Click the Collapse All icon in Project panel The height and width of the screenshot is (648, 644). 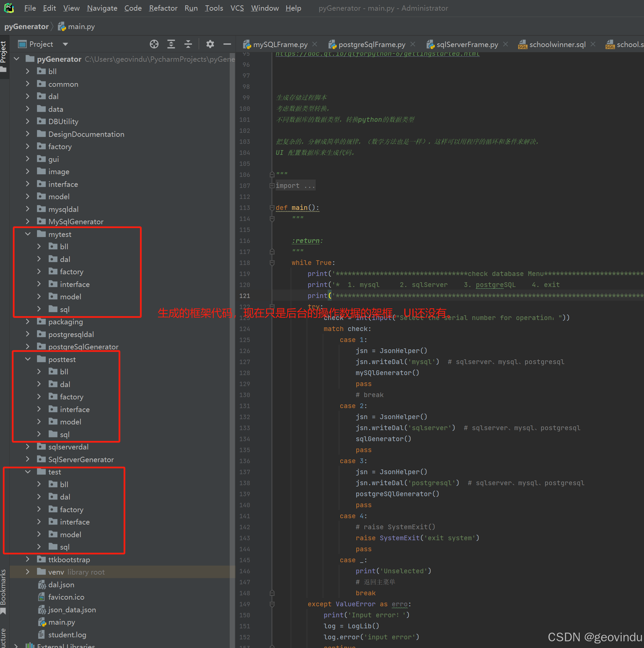point(188,44)
